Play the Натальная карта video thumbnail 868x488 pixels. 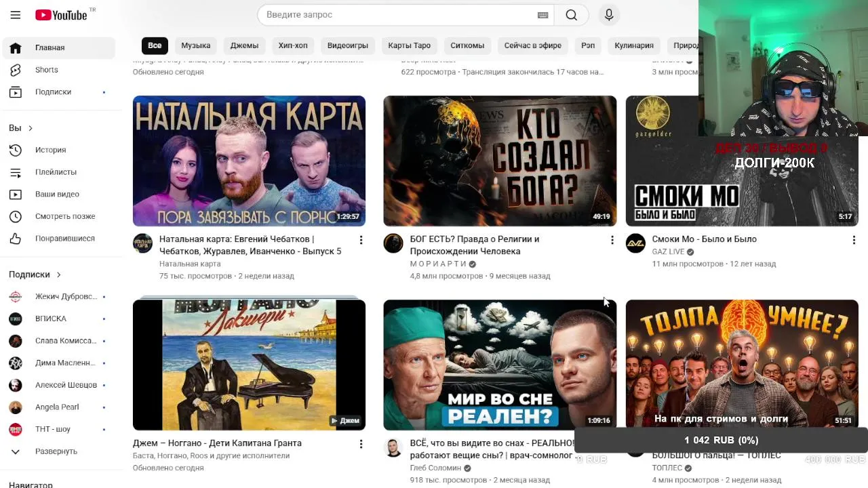tap(249, 161)
